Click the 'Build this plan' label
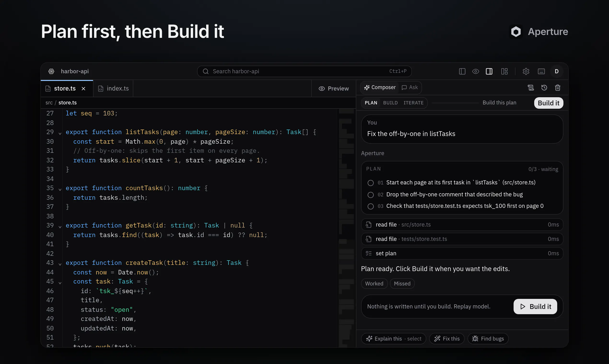The height and width of the screenshot is (364, 609). (499, 103)
